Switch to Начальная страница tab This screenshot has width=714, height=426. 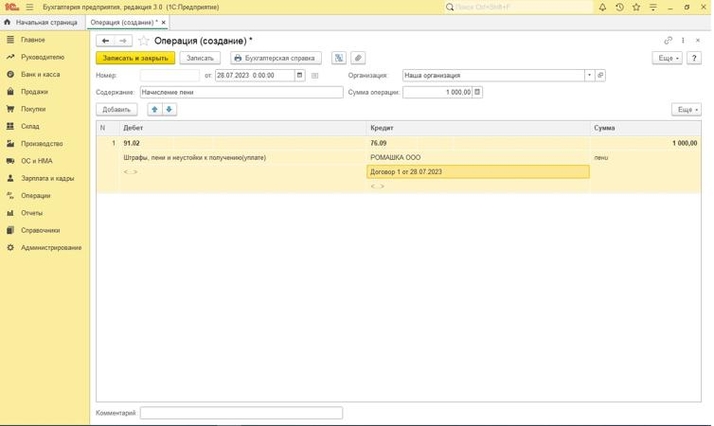tap(40, 21)
